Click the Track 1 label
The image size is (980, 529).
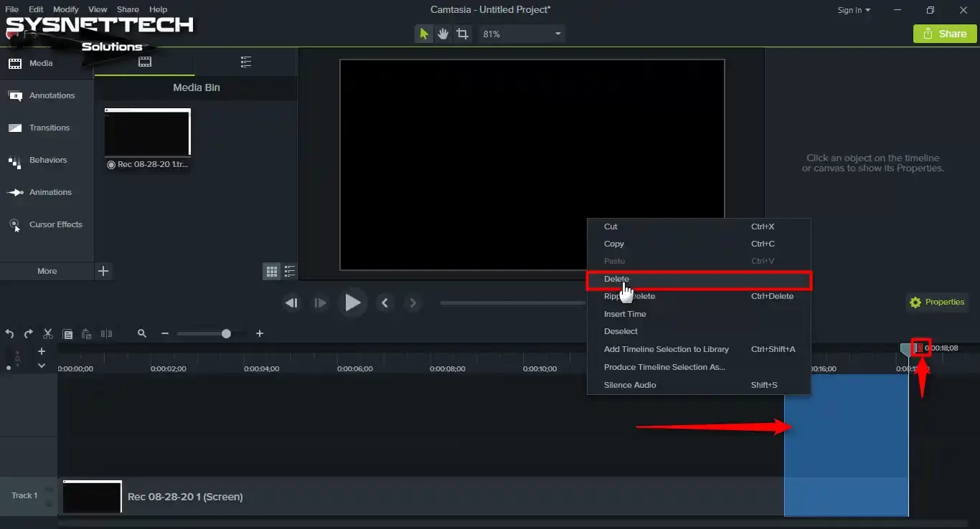24,495
